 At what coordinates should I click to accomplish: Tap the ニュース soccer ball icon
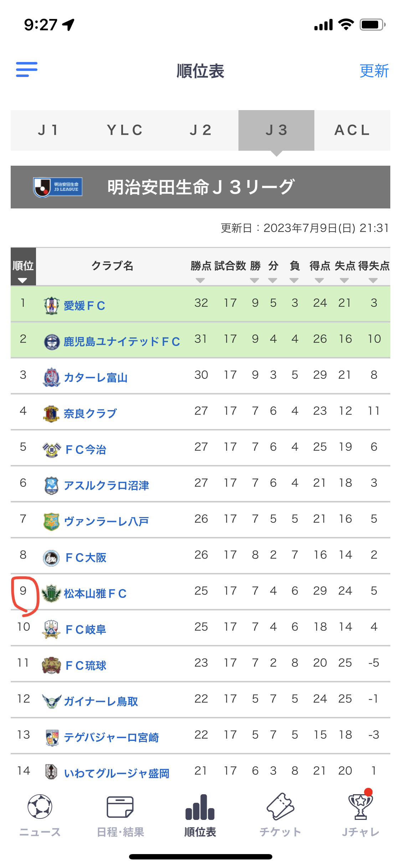coord(40,807)
